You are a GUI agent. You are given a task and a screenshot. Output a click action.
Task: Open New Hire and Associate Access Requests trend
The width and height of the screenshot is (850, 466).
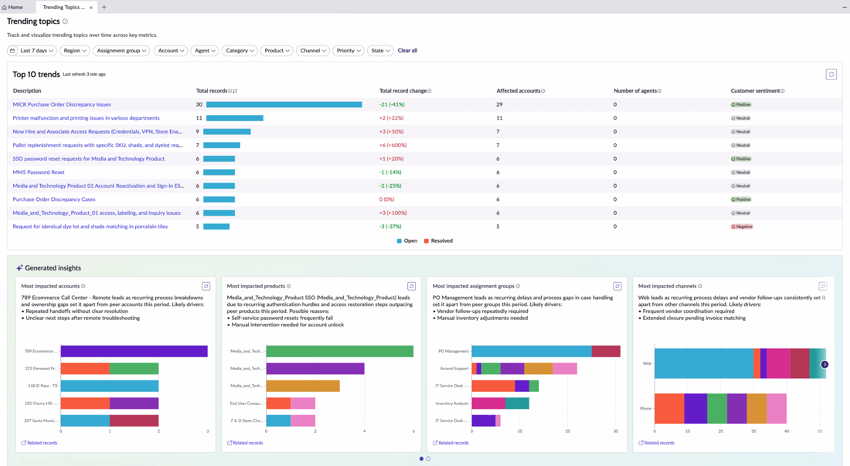[x=98, y=132]
